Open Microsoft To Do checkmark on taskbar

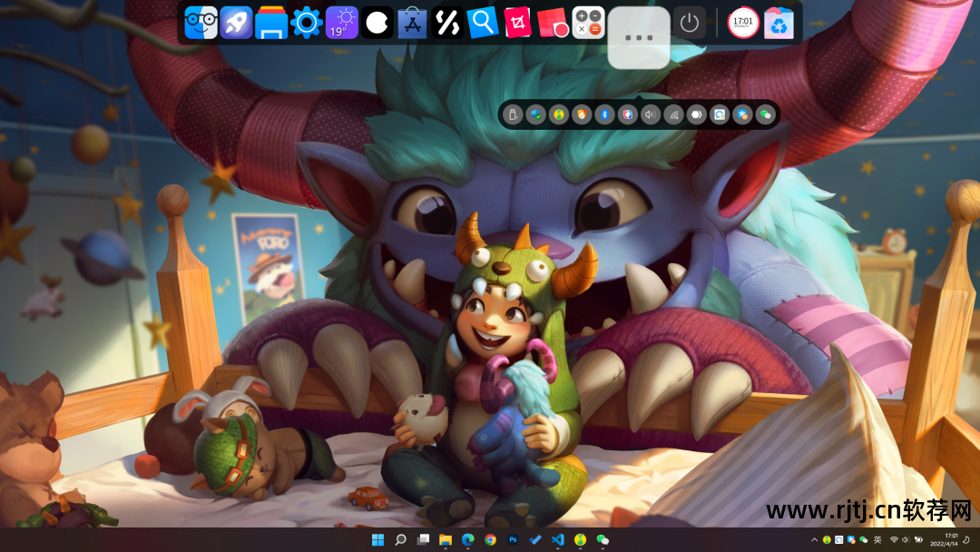point(535,539)
